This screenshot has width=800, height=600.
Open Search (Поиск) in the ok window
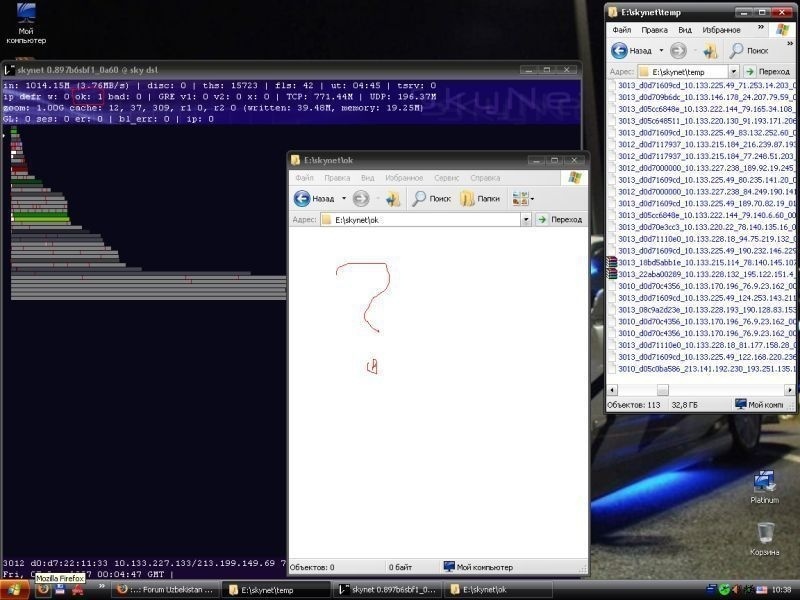pyautogui.click(x=430, y=198)
